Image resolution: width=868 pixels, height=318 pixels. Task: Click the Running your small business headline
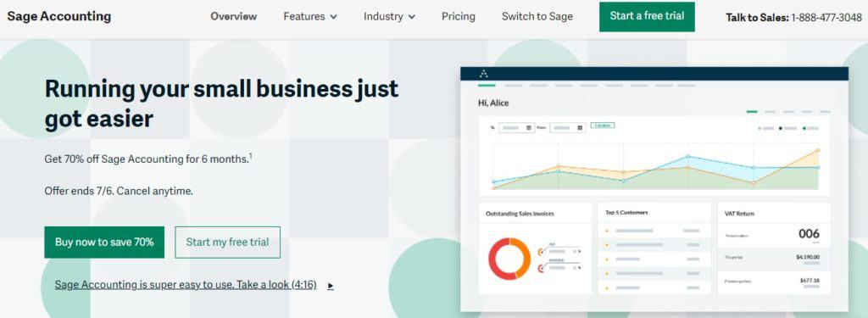[221, 103]
